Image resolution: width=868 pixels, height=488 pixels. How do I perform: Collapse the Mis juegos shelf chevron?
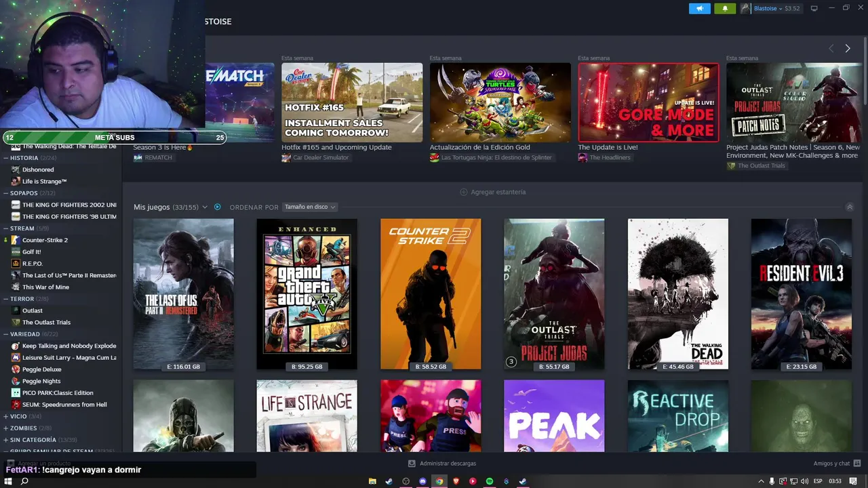(x=850, y=207)
